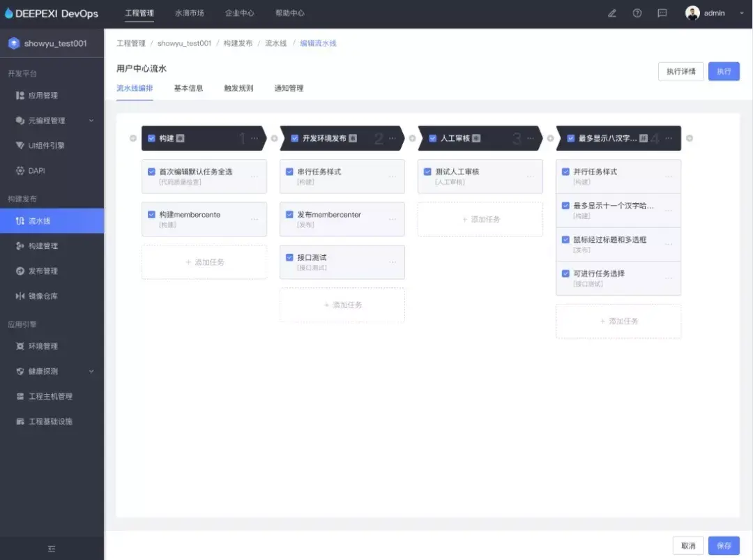Click the 保存 button
This screenshot has width=753, height=560.
724,545
